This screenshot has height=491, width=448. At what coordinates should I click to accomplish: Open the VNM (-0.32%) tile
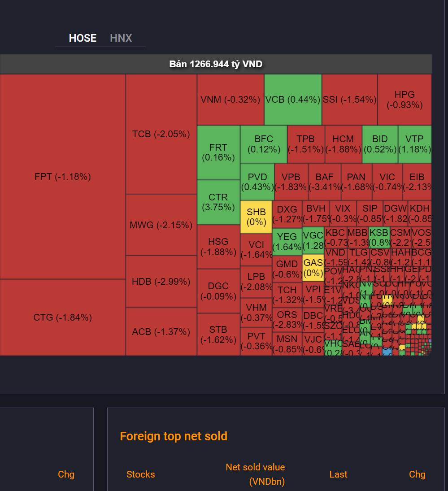[230, 100]
